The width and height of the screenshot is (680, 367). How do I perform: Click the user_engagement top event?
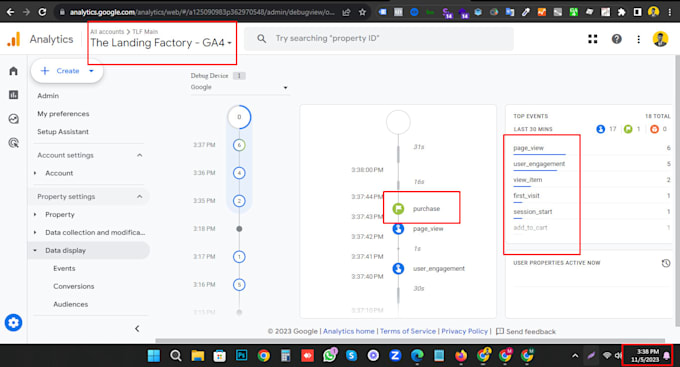tap(539, 164)
